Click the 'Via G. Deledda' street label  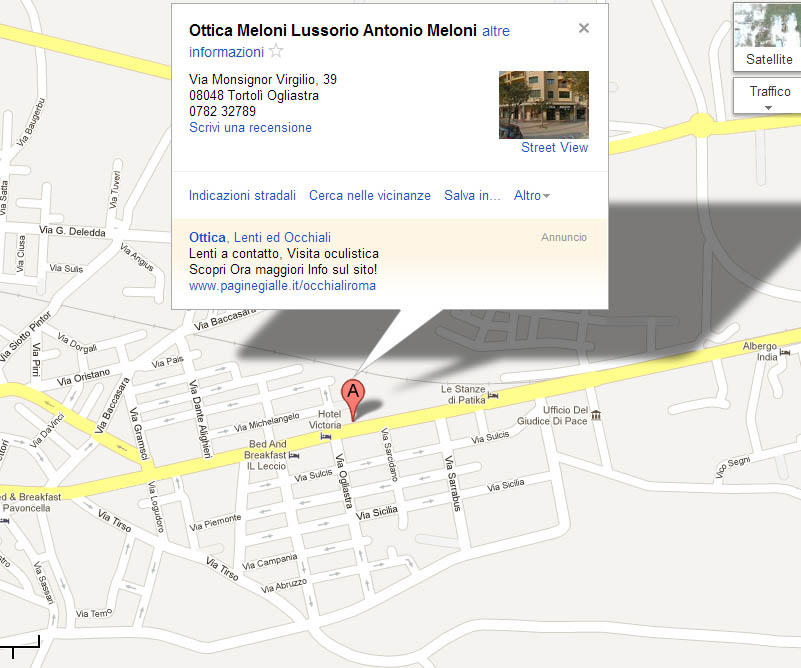tap(72, 231)
